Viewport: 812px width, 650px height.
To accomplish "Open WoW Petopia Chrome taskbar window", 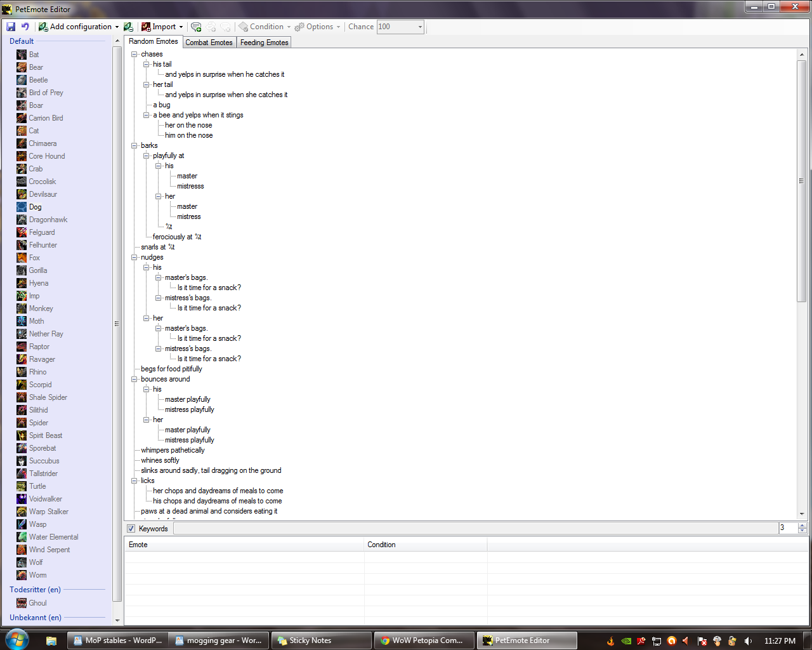I will 424,640.
